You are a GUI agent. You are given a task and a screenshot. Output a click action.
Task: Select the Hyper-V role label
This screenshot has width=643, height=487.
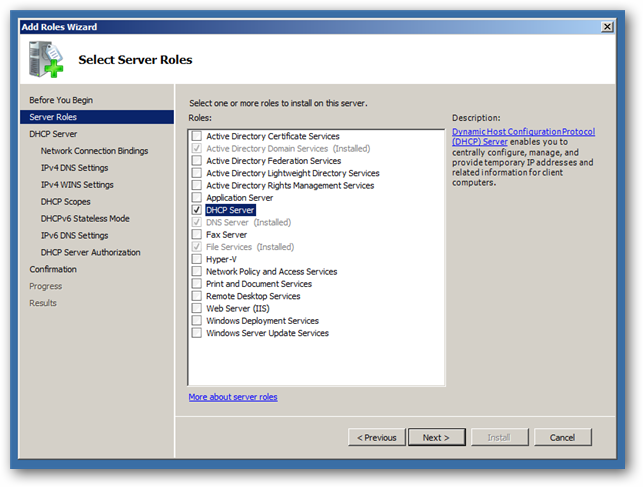point(221,259)
